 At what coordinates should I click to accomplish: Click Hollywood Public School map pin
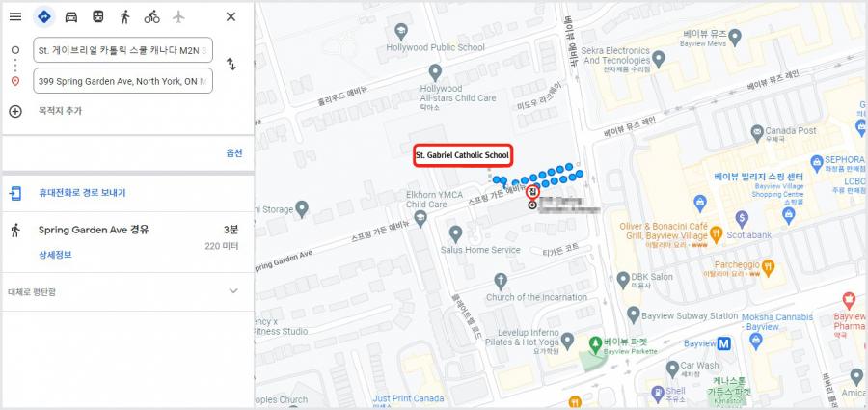tap(401, 32)
